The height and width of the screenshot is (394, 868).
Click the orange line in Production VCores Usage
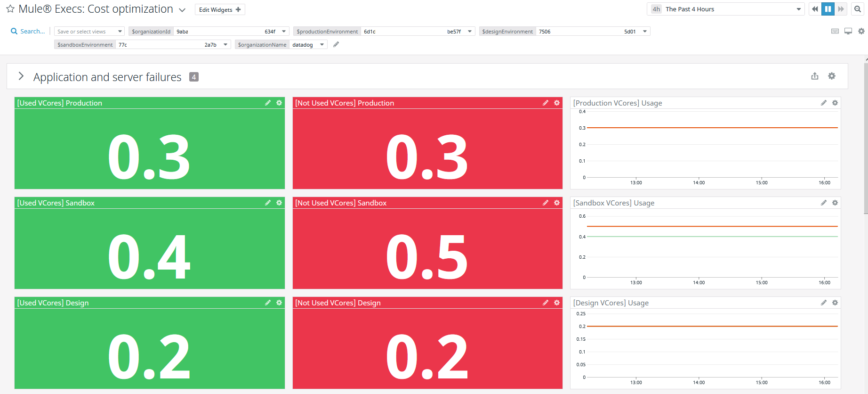(x=712, y=128)
